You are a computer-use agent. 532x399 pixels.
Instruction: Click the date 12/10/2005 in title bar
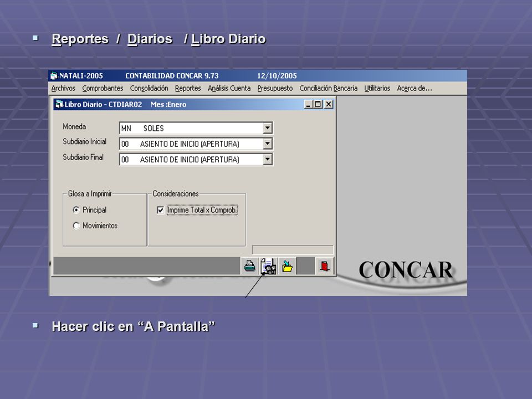click(x=277, y=76)
